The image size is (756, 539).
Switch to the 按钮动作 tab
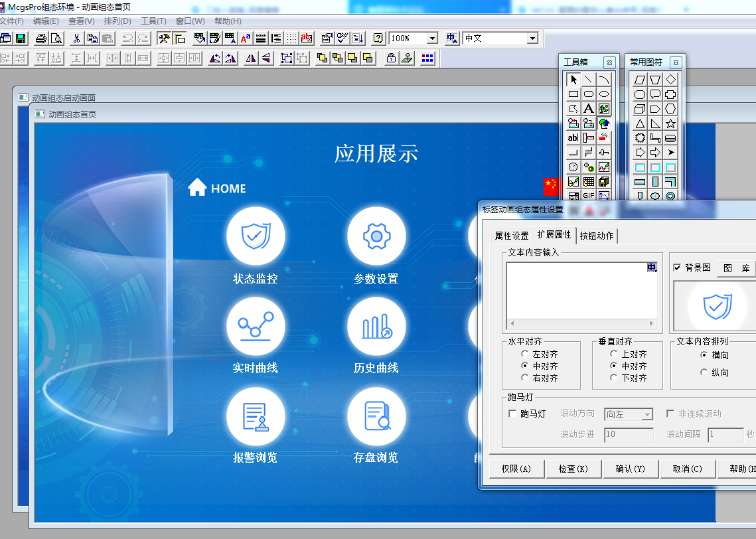[597, 236]
